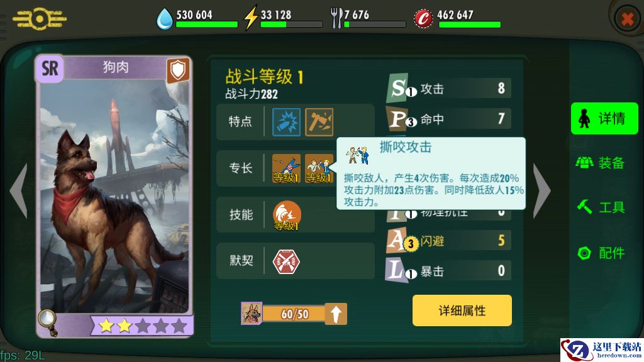
Task: Switch to the 详情 details tab
Action: tap(604, 119)
